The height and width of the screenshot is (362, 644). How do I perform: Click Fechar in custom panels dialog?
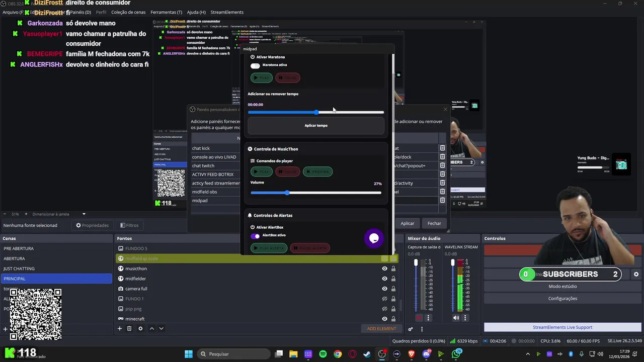pyautogui.click(x=434, y=223)
